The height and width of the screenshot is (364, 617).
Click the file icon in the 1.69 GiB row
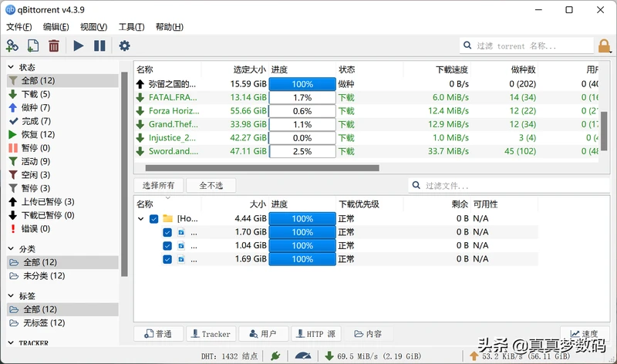tap(181, 259)
